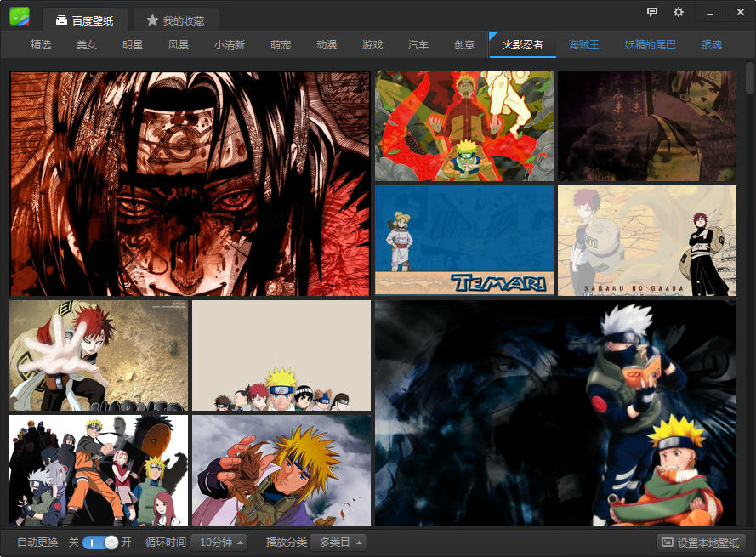Image resolution: width=756 pixels, height=557 pixels.
Task: Click the 设置本地壁纸 button
Action: coord(701,543)
